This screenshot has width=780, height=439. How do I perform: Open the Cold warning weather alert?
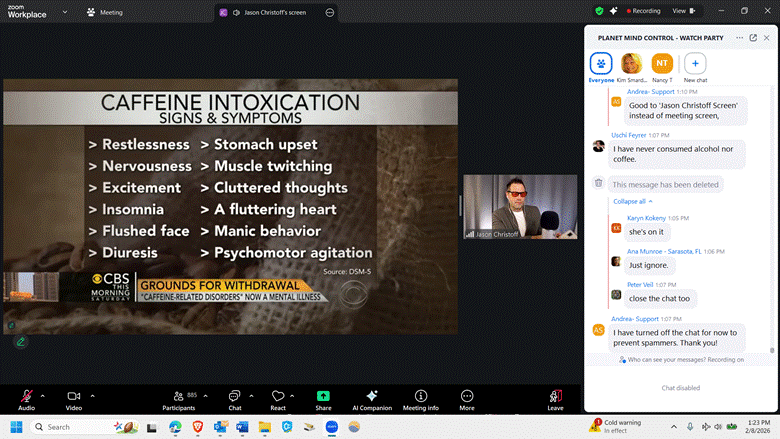(x=616, y=427)
